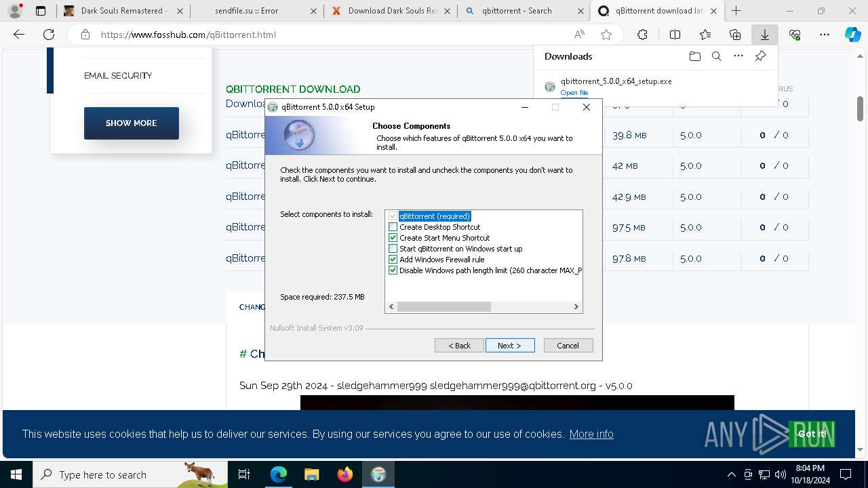Toggle the Downloads toolbar icon
868x488 pixels.
tap(765, 35)
